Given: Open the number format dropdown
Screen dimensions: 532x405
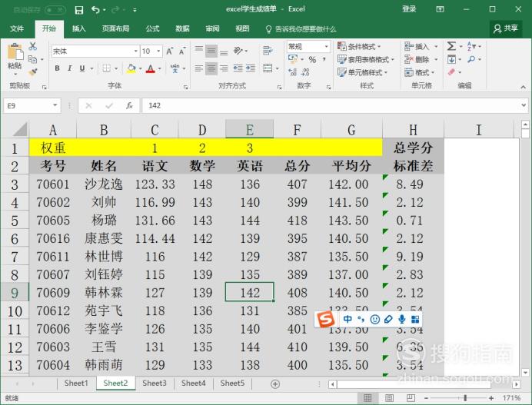Looking at the screenshot, I should 327,46.
